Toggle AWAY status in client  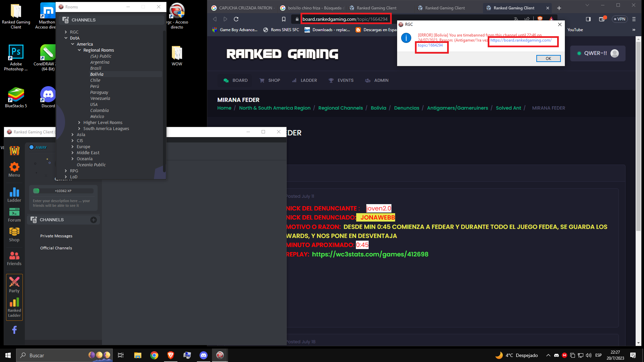pyautogui.click(x=38, y=147)
